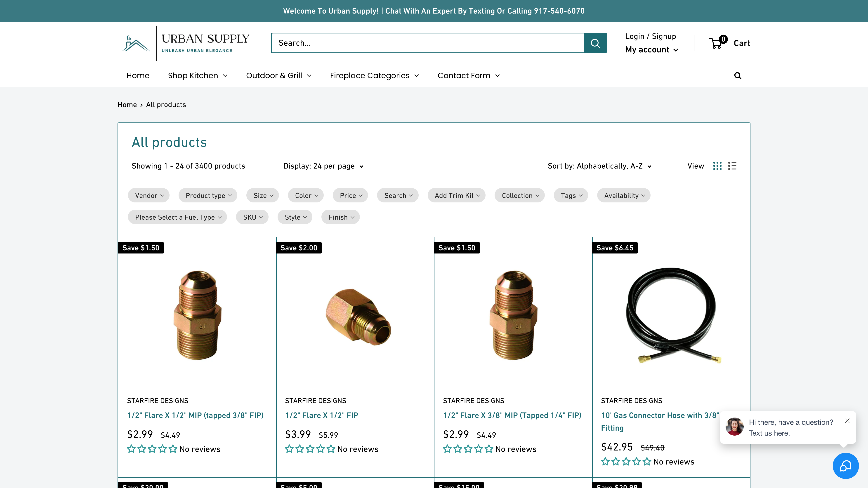Open the shopping cart icon
This screenshot has height=488, width=868.
718,42
